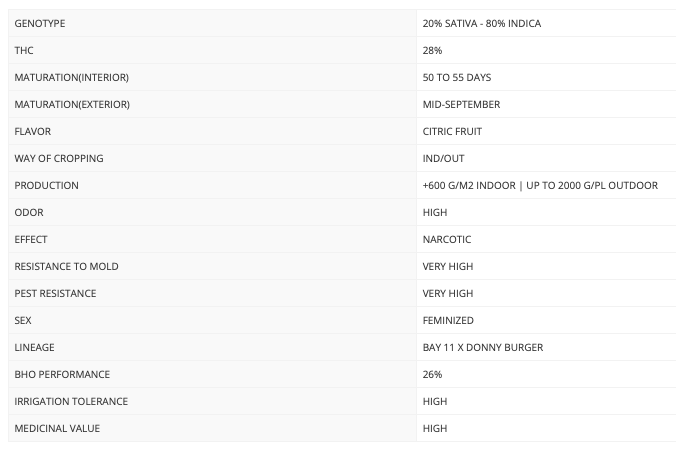
Task: Select the MEDICINAL VALUE label
Action: click(x=57, y=428)
